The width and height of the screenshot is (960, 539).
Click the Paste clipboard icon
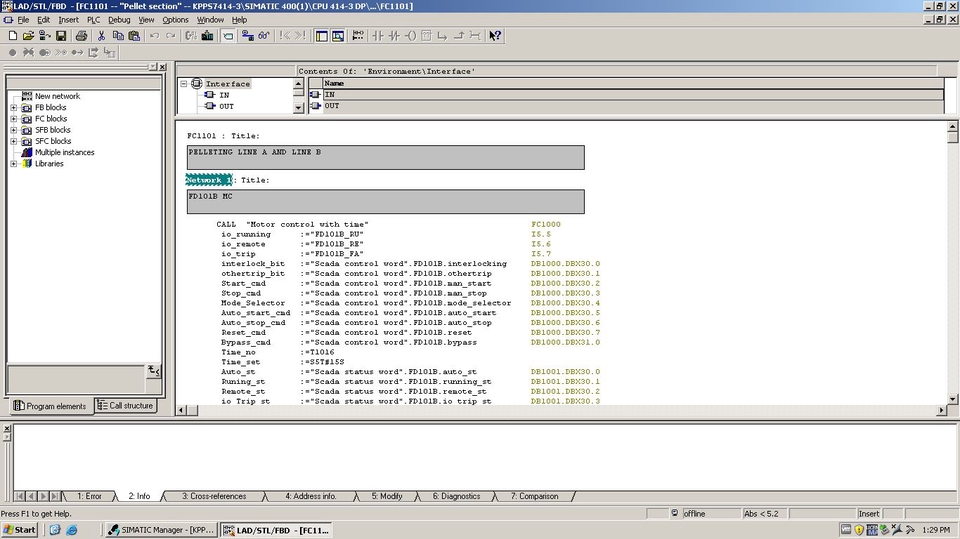tap(134, 36)
